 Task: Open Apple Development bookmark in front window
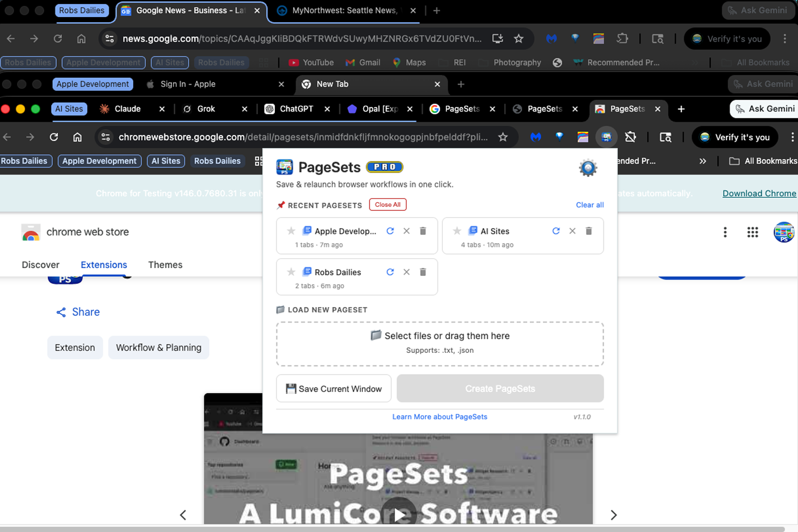pyautogui.click(x=99, y=161)
